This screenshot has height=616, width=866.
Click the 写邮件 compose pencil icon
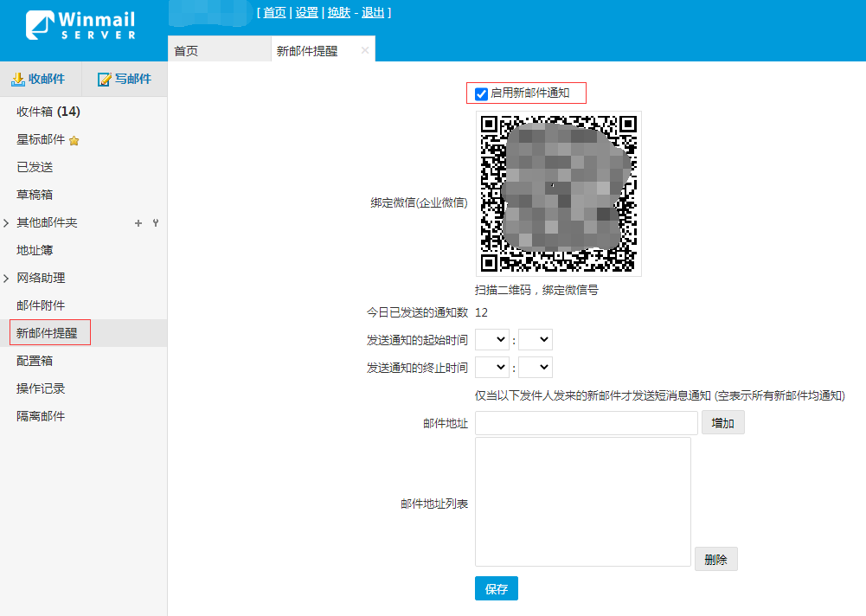coord(105,79)
